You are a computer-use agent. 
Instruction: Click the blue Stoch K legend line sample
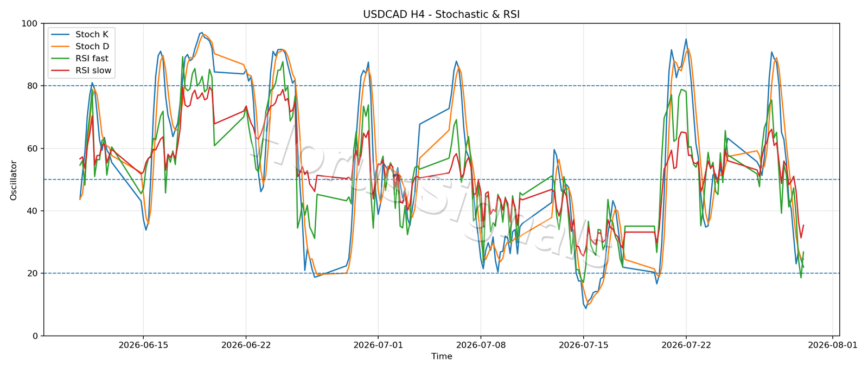click(x=60, y=35)
